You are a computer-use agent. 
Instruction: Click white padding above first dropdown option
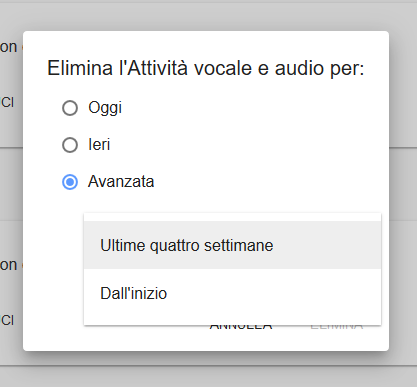[x=232, y=217]
